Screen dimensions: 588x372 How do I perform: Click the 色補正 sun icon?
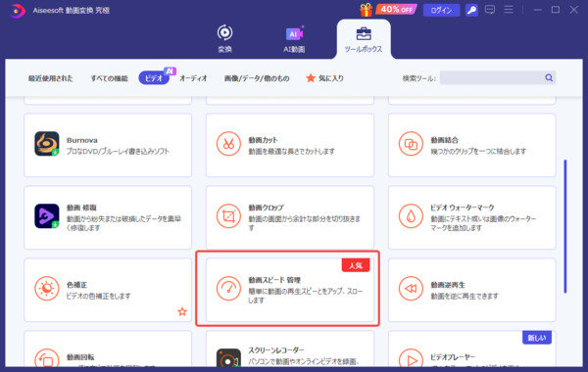[x=46, y=289]
